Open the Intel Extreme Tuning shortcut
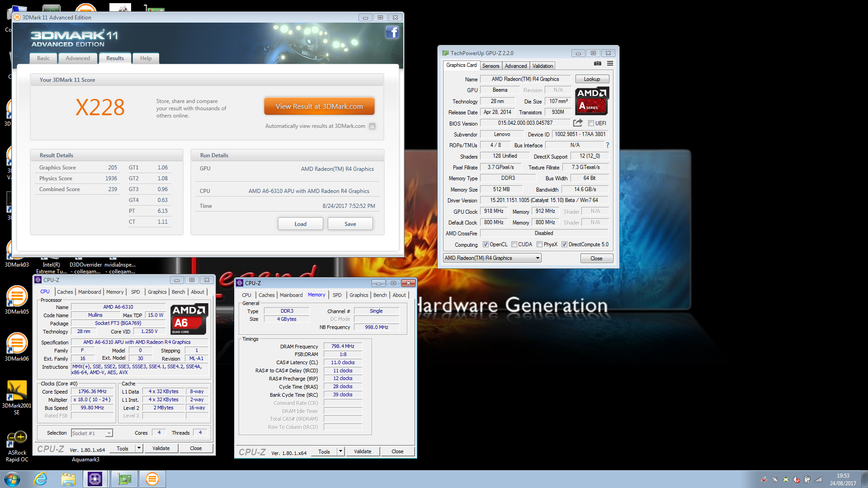868x488 pixels. pyautogui.click(x=51, y=268)
